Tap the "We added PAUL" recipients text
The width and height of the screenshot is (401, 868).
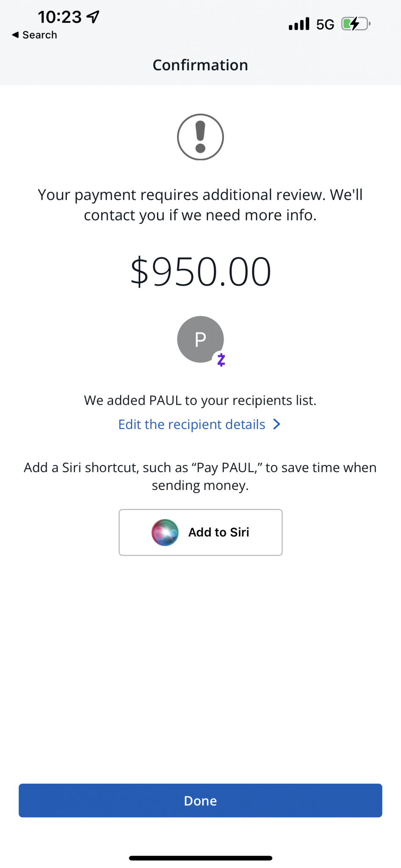(200, 400)
